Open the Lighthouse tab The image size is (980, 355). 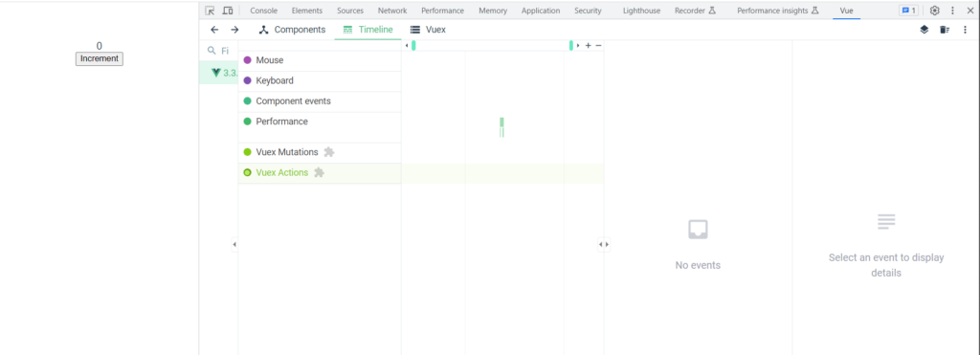[641, 11]
